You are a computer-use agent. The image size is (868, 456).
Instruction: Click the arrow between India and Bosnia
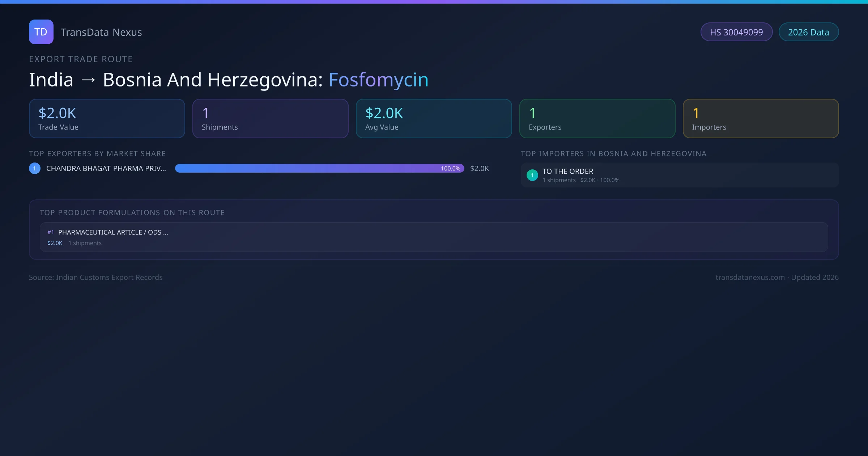coord(88,80)
